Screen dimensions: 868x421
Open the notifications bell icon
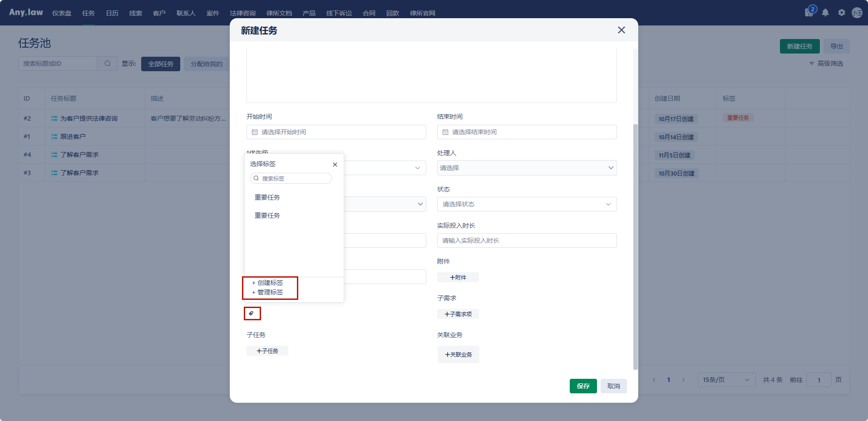pos(825,13)
